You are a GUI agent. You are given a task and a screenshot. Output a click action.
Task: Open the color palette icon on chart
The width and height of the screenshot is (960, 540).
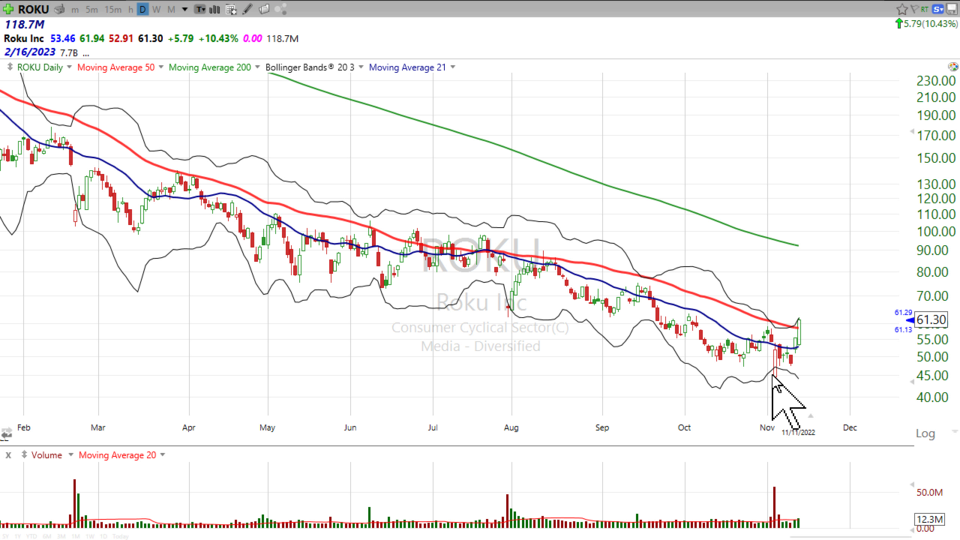coord(953,66)
